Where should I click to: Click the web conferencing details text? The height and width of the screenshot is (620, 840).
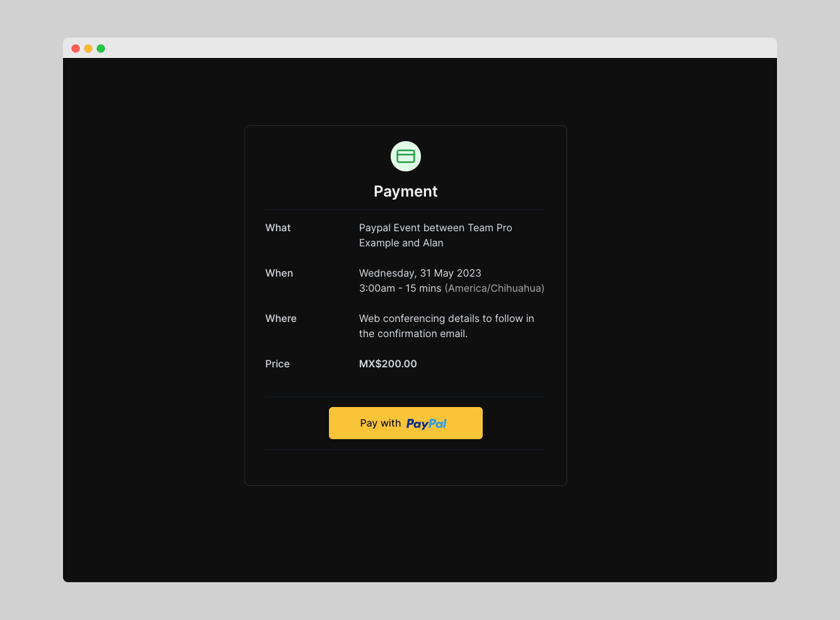point(446,326)
